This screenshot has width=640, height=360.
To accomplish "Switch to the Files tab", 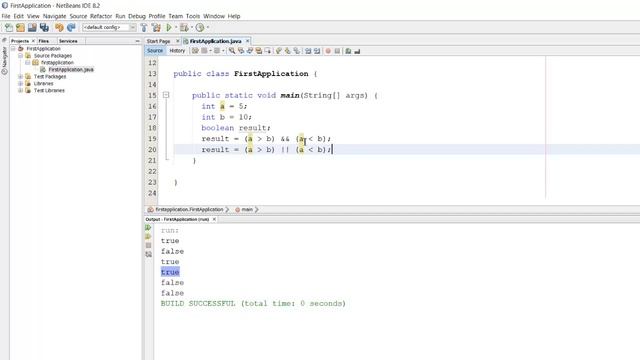I will click(44, 41).
